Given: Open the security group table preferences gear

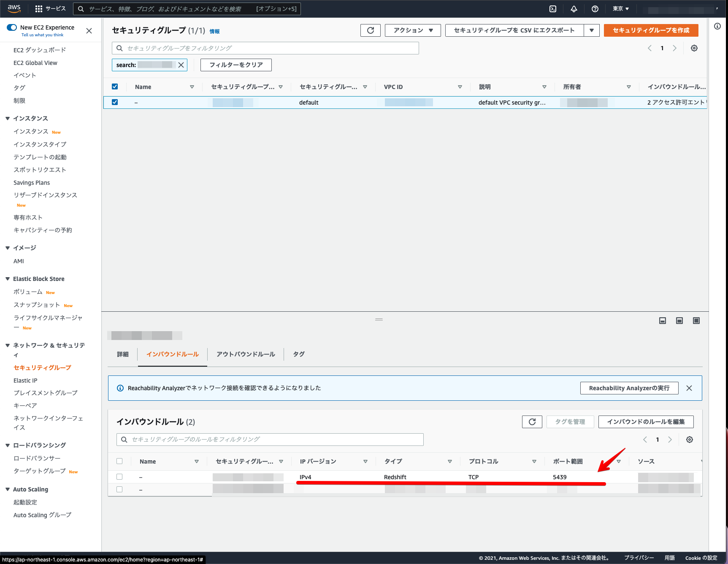Looking at the screenshot, I should click(x=694, y=48).
